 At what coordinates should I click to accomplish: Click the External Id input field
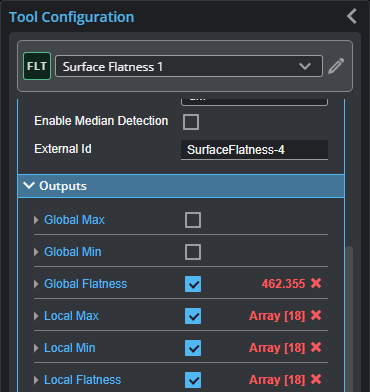pyautogui.click(x=254, y=150)
